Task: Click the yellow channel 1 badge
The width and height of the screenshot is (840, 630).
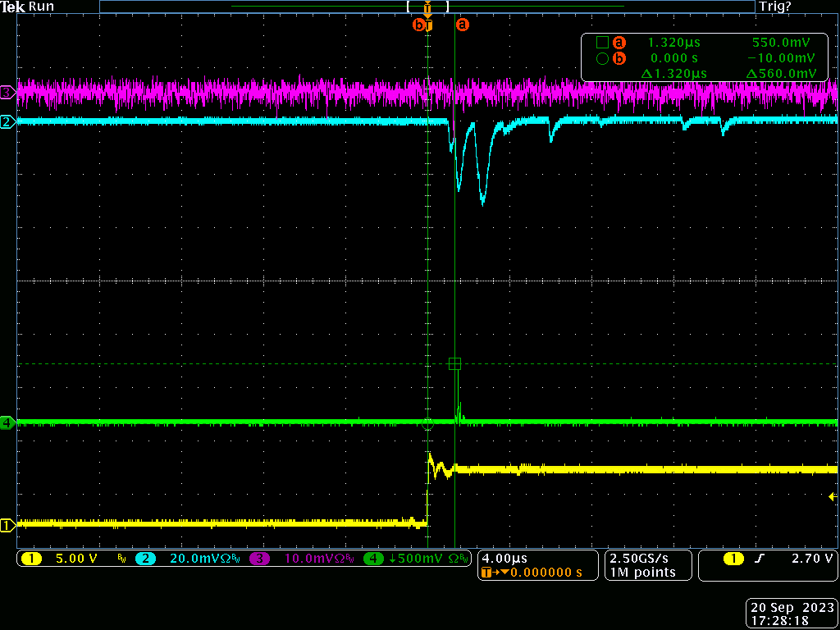Action: [31, 559]
